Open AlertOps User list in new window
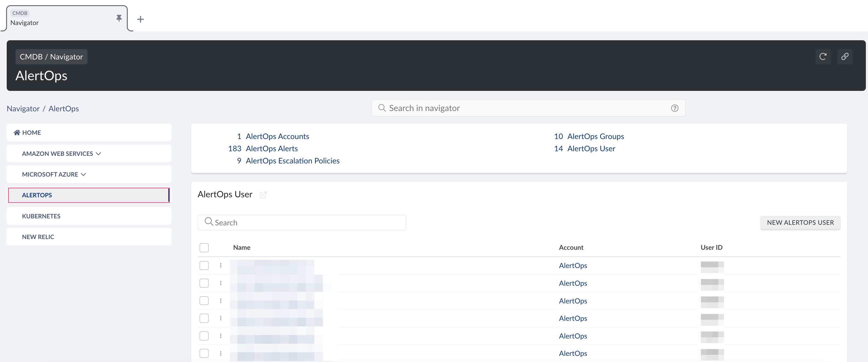868x362 pixels. click(x=263, y=195)
